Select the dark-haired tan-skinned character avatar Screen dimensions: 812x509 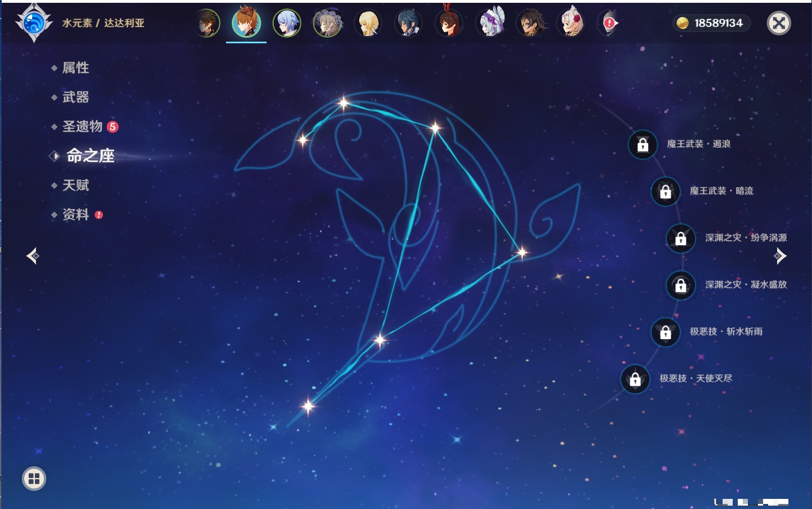coord(530,24)
